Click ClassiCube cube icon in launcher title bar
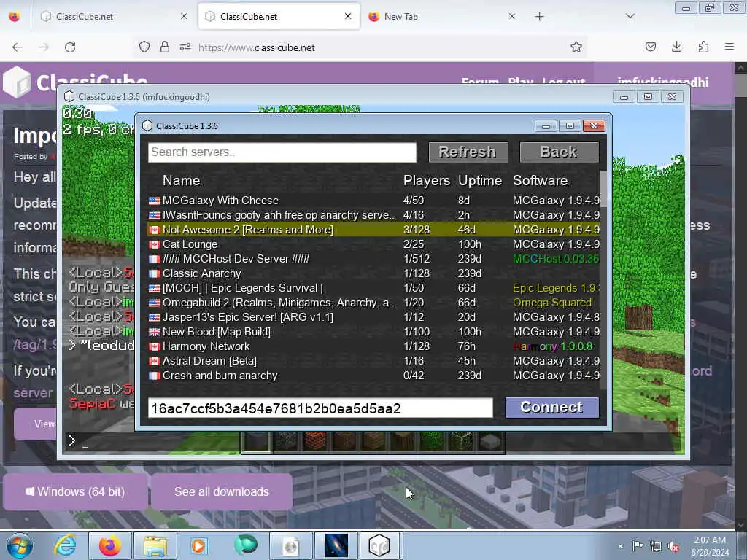Screen dimensions: 747x560 click(147, 125)
